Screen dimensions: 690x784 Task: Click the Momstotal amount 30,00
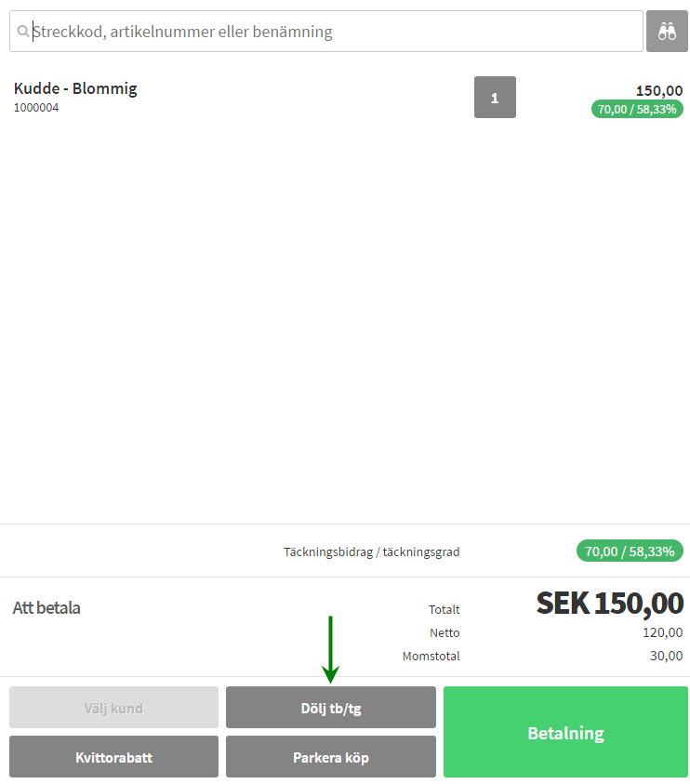click(667, 656)
